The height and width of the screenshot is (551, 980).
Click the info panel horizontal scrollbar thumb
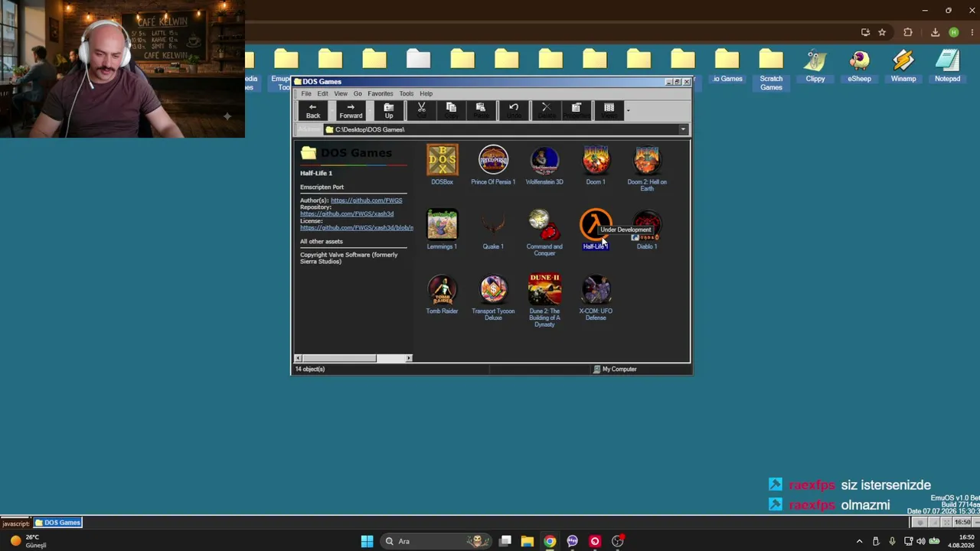339,358
